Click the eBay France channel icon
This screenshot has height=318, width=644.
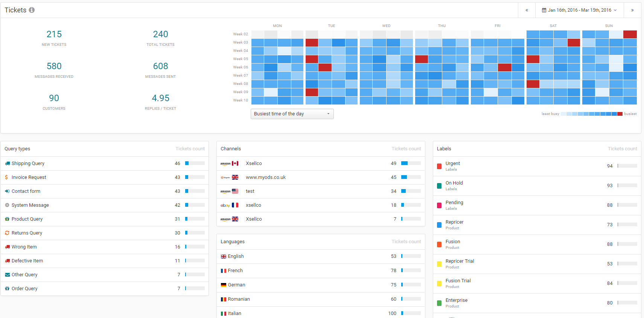229,205
